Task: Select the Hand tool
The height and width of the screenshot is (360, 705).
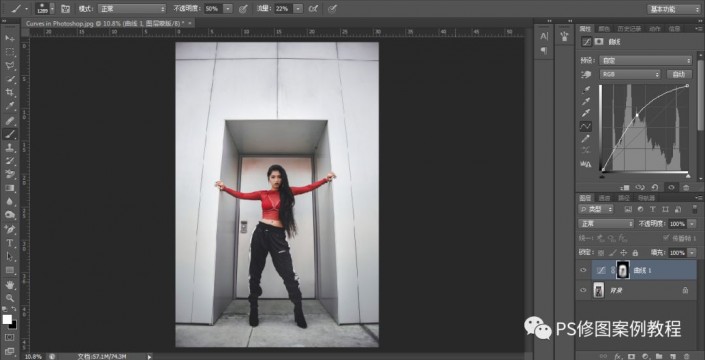Action: (x=9, y=284)
